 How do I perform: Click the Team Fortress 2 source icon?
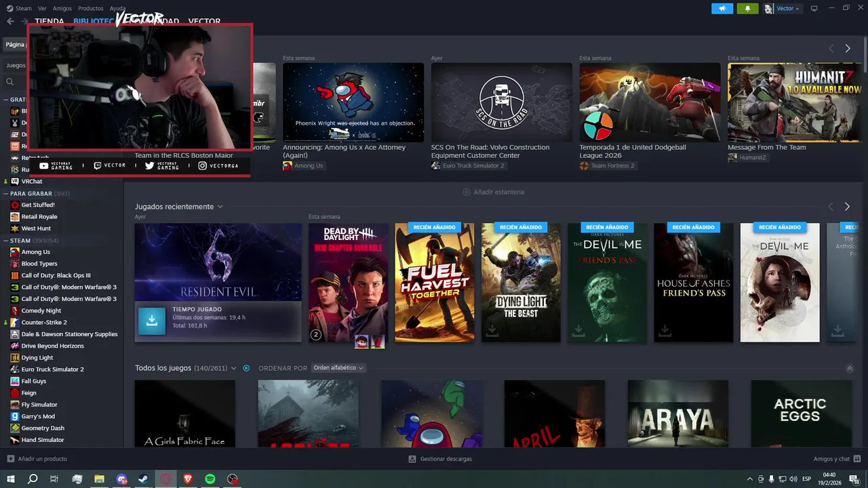point(584,165)
